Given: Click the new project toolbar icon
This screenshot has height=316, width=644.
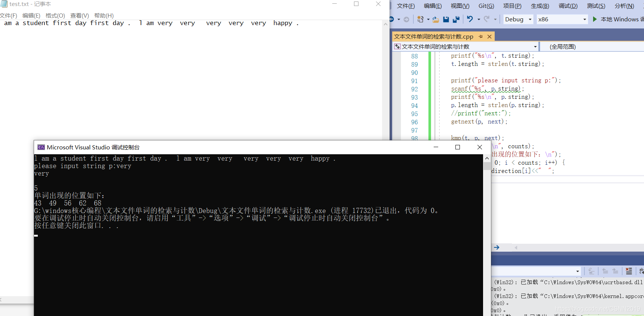Looking at the screenshot, I should 421,19.
